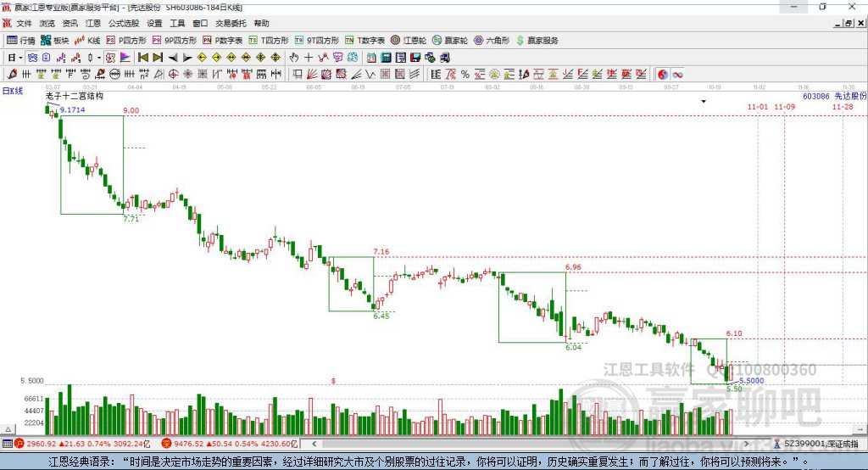Image resolution: width=868 pixels, height=470 pixels.
Task: Toggle the red-blue yin-yang icon
Action: coord(663,75)
